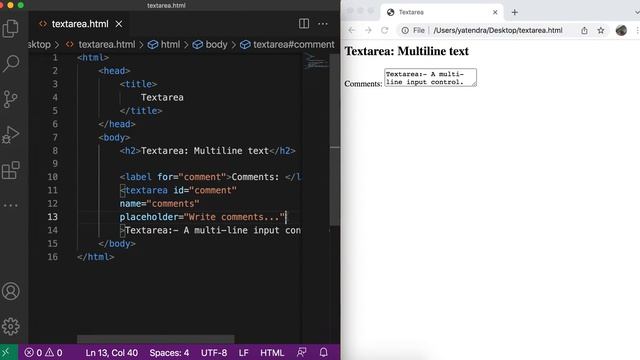Click the label line 10 in editor
Screen dimensions: 640x360
tap(211, 177)
